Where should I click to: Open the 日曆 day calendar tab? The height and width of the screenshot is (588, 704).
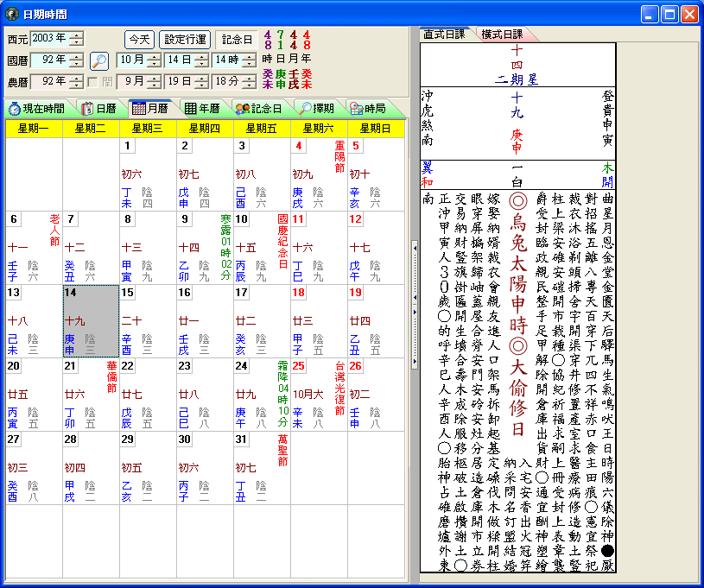coord(99,109)
